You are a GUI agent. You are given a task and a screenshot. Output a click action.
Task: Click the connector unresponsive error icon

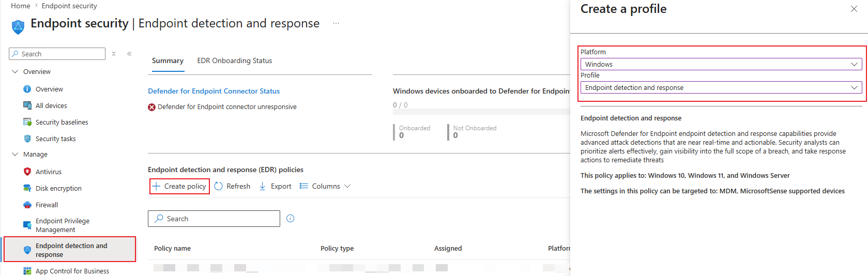[x=152, y=107]
